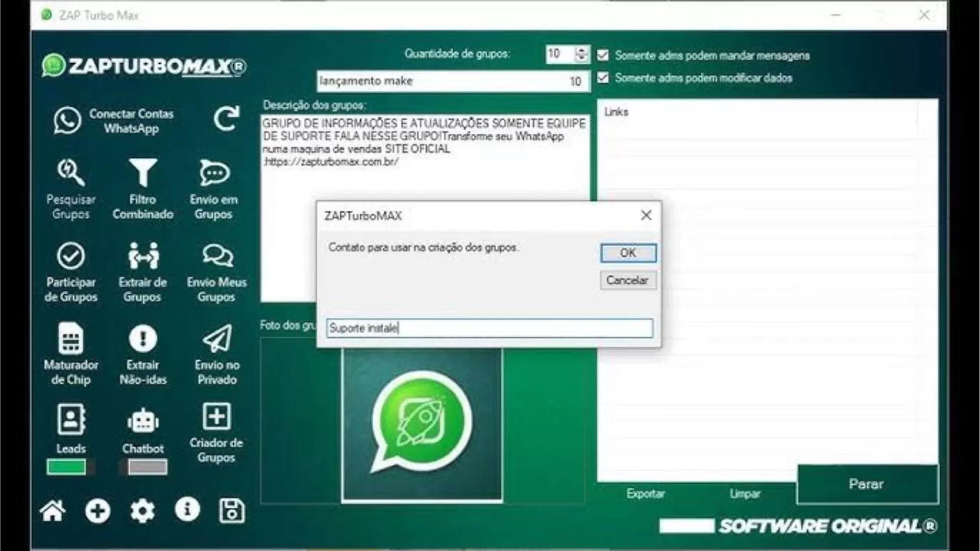
Task: Open the Leads contact icon
Action: pyautogui.click(x=70, y=419)
